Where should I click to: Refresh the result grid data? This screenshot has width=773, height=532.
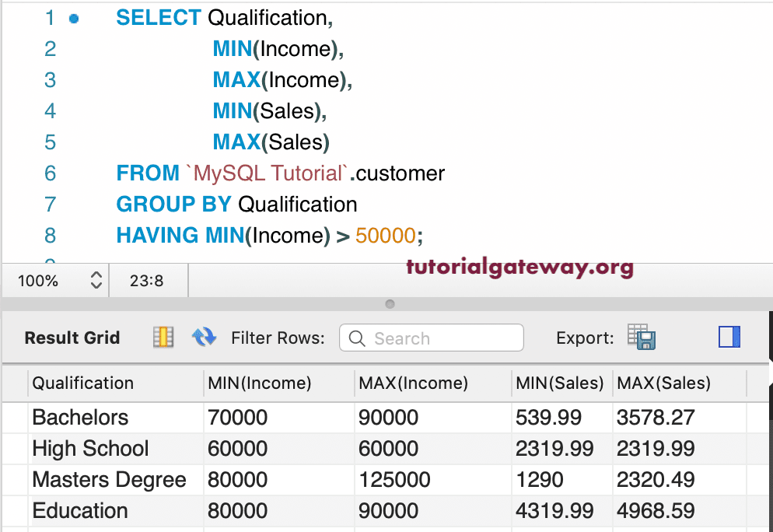pos(204,338)
